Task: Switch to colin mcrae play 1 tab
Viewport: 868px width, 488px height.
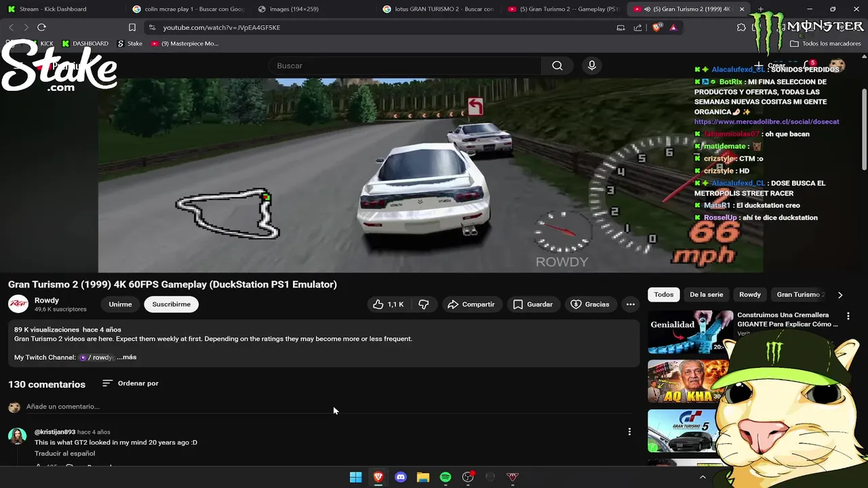Action: pos(188,9)
